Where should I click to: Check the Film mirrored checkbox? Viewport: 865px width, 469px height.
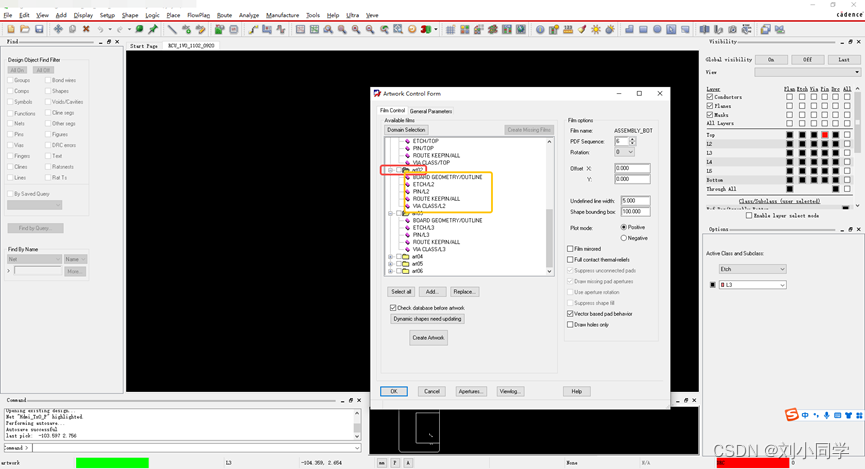570,249
